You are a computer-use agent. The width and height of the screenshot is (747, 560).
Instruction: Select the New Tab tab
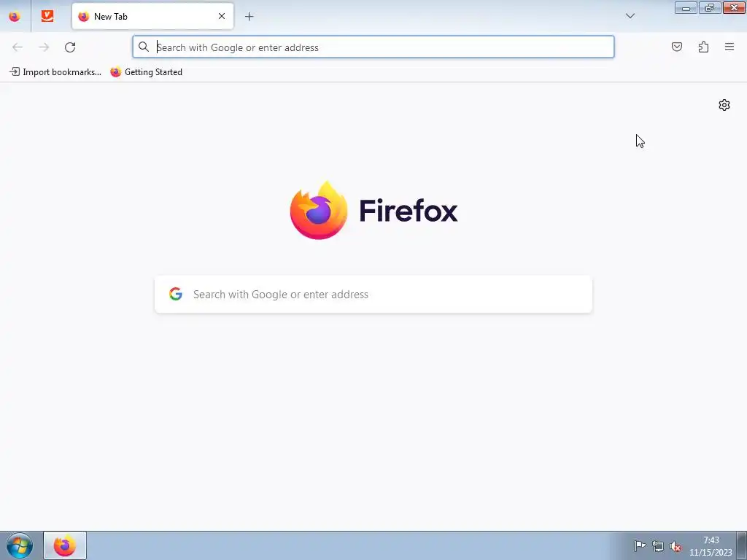(152, 16)
